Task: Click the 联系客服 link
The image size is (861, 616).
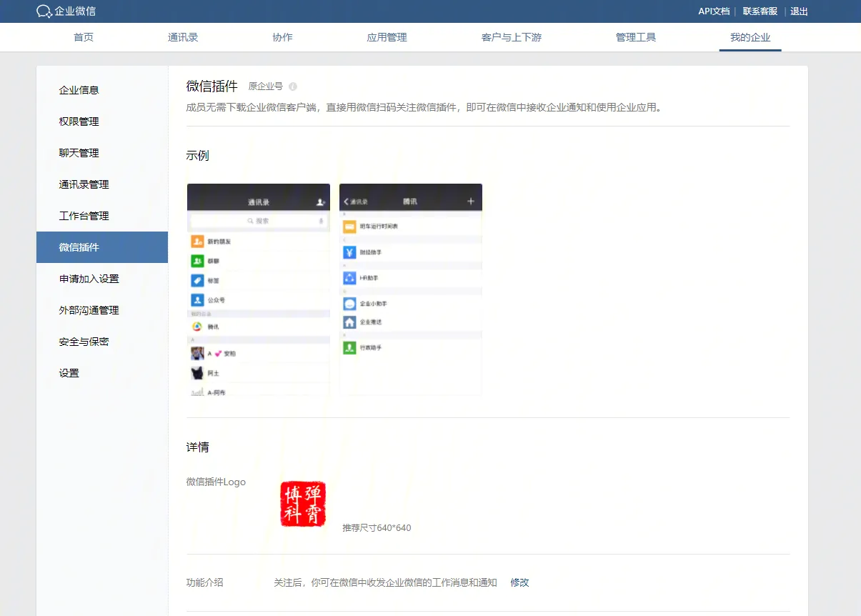Action: click(x=760, y=11)
